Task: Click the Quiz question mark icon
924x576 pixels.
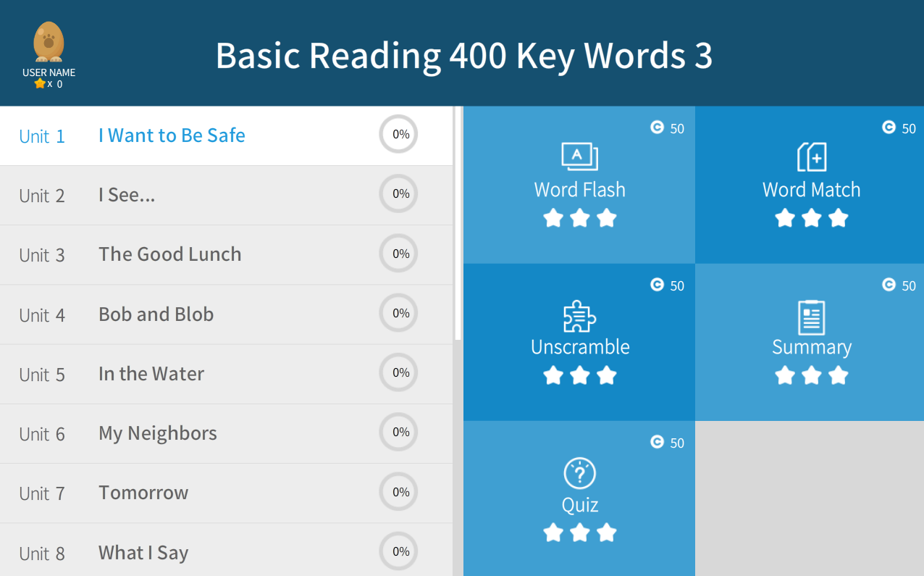Action: tap(579, 473)
